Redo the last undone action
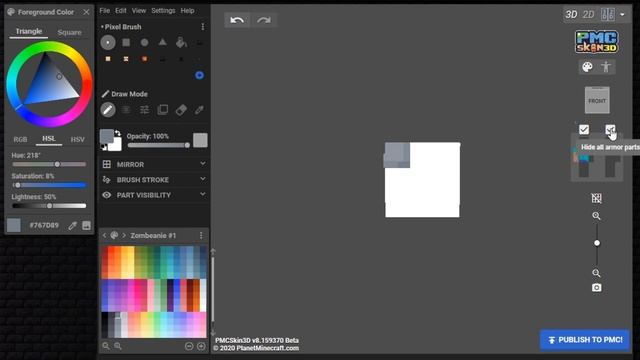640x360 pixels. coord(264,20)
